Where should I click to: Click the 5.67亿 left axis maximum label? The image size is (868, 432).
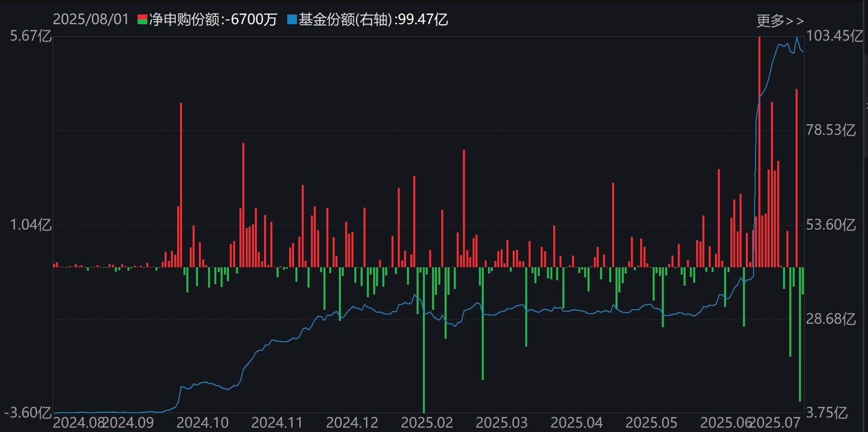[30, 36]
